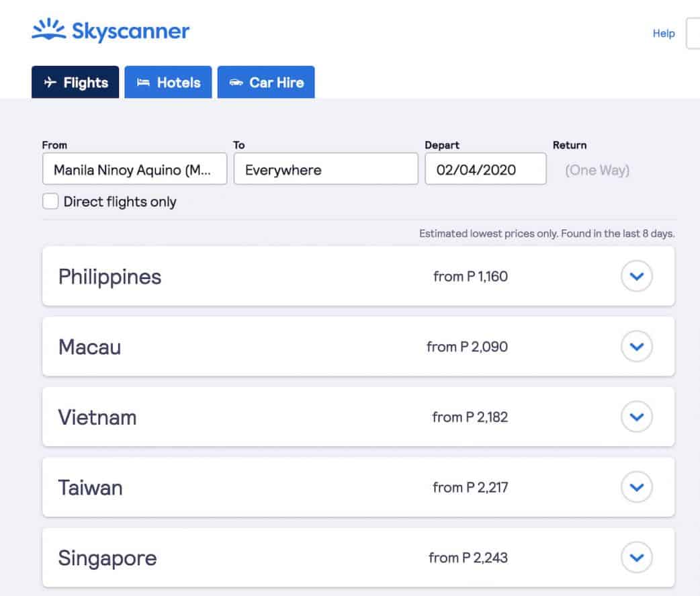
Task: Select the To field showing Everywhere
Action: point(326,169)
